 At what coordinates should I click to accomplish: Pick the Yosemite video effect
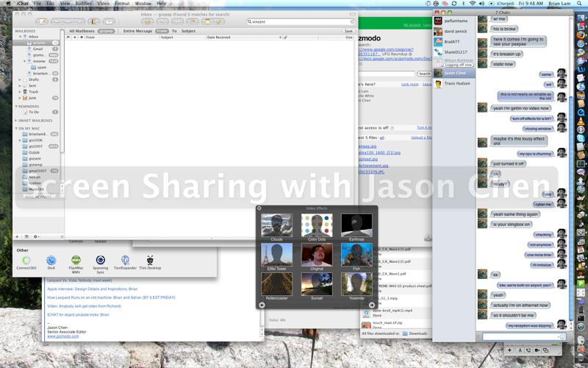click(356, 286)
